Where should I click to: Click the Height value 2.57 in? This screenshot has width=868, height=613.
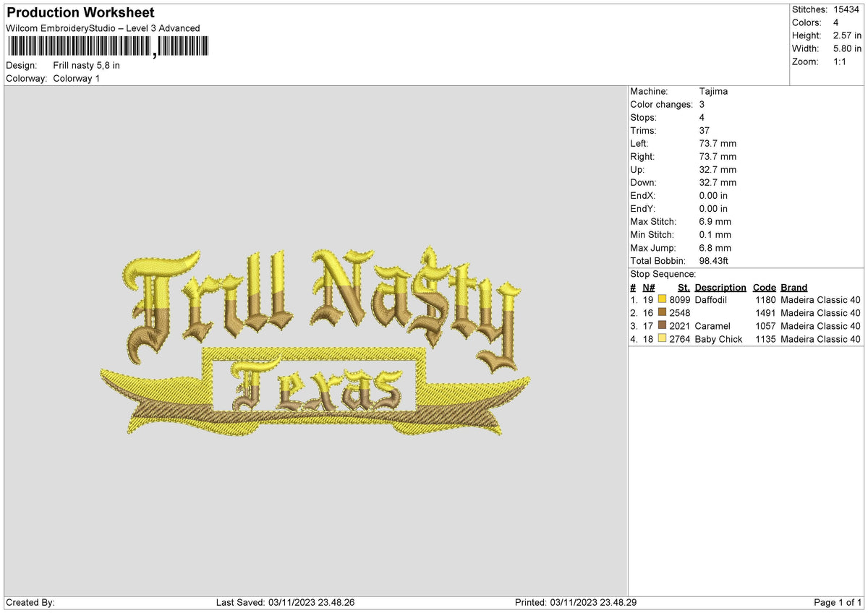pyautogui.click(x=847, y=35)
